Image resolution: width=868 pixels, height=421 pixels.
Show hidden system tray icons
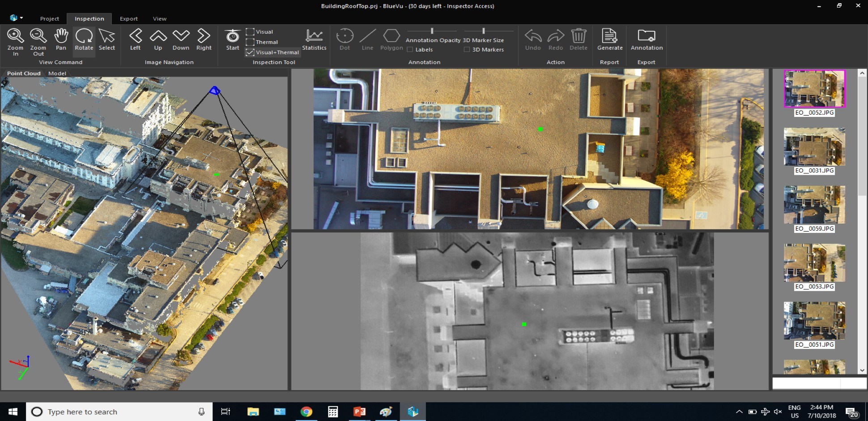click(739, 412)
